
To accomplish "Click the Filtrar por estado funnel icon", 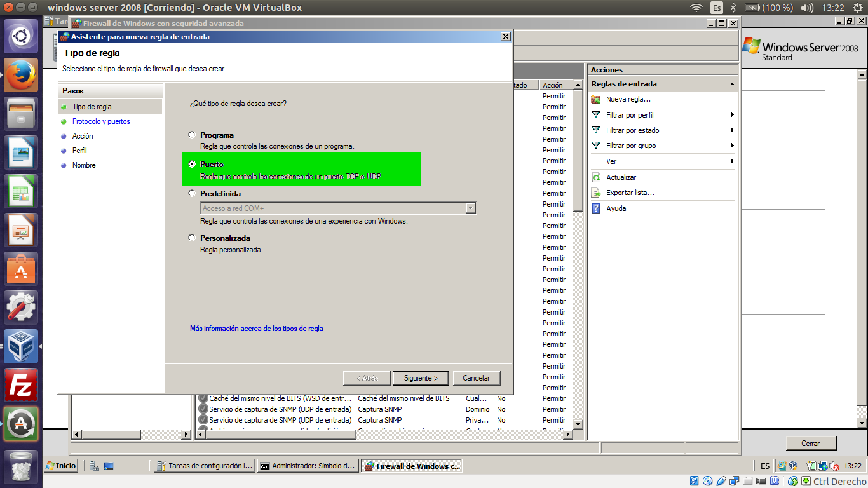I will tap(596, 130).
